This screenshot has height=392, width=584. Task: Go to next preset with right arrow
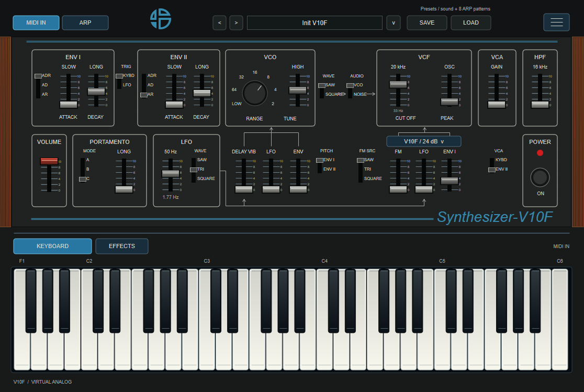(x=236, y=23)
